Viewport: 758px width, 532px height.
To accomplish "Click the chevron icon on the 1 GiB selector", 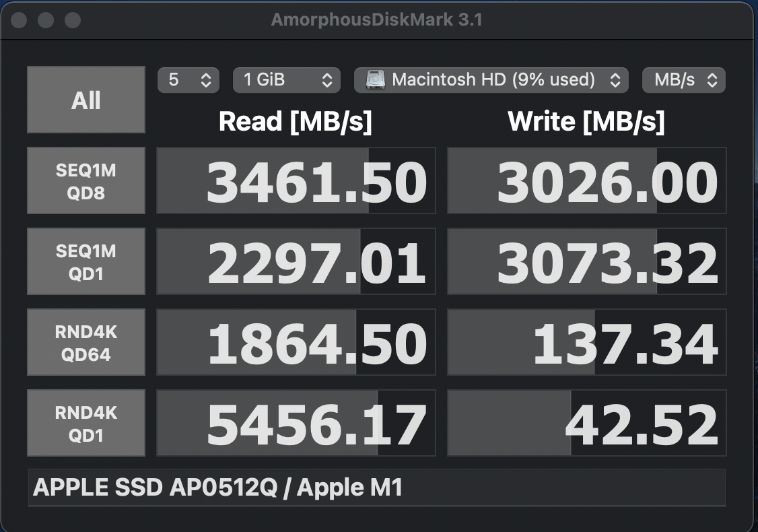I will (328, 80).
